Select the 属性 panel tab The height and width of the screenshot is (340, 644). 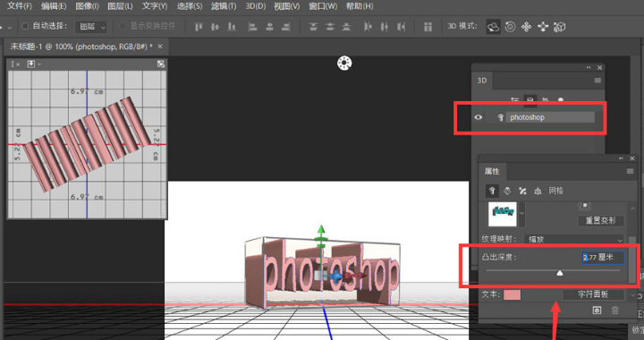[492, 171]
